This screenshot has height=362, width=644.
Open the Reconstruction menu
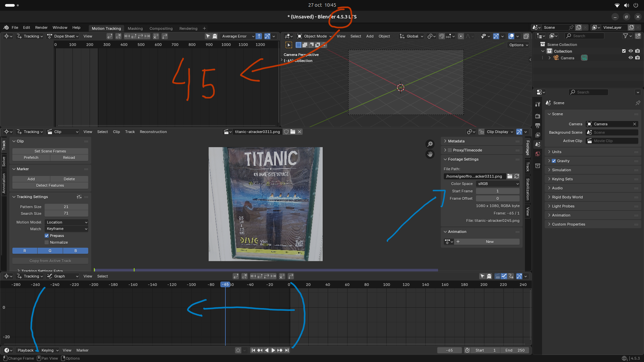point(153,132)
